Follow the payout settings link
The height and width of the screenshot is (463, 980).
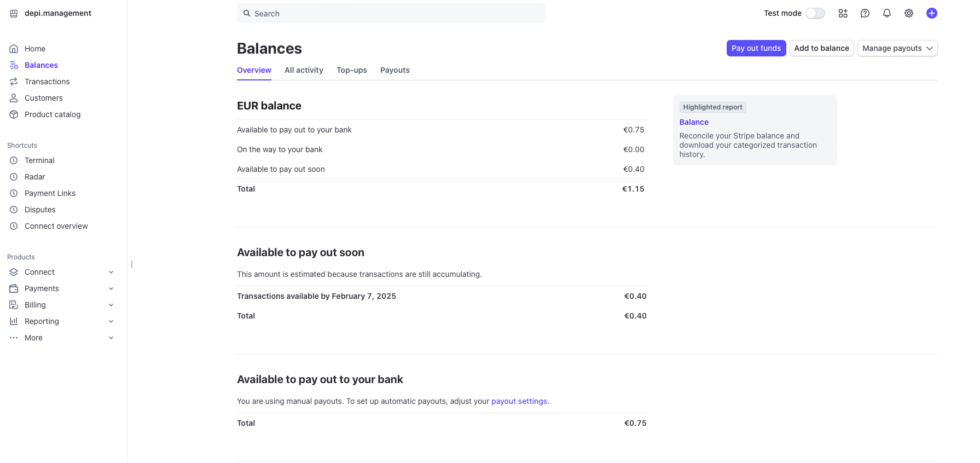[519, 401]
